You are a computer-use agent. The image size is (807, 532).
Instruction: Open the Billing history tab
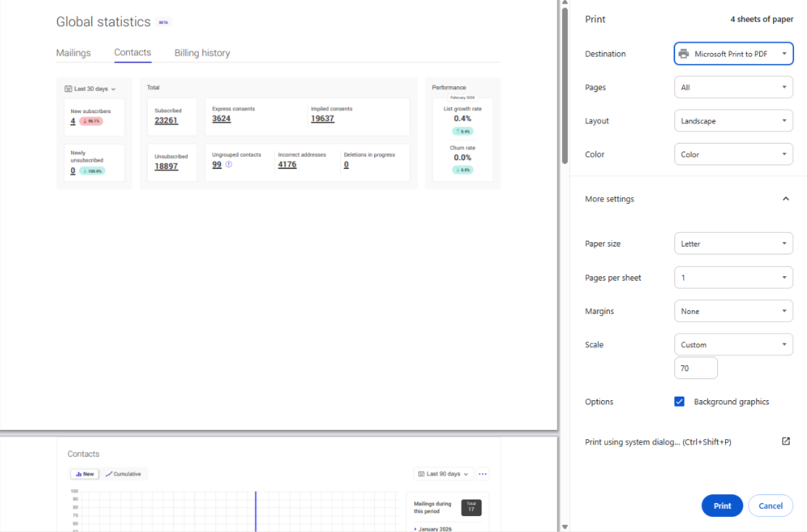tap(202, 52)
